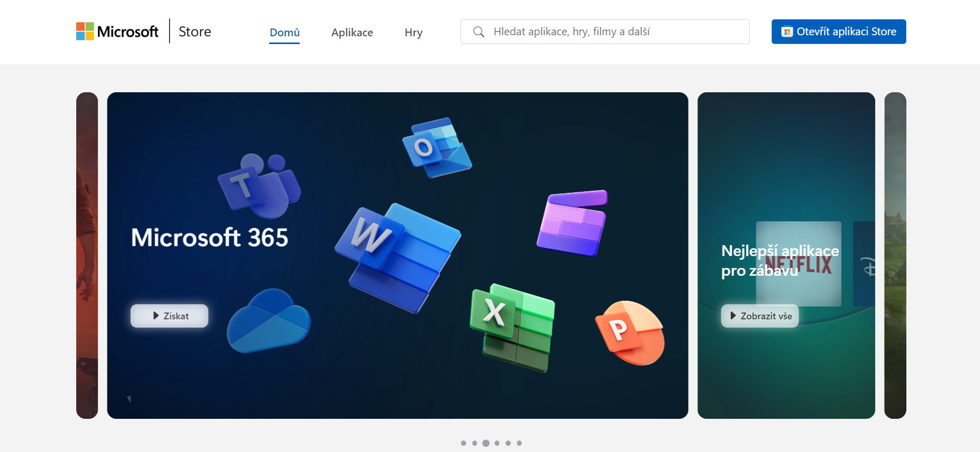Click the search magnifier icon

click(479, 32)
